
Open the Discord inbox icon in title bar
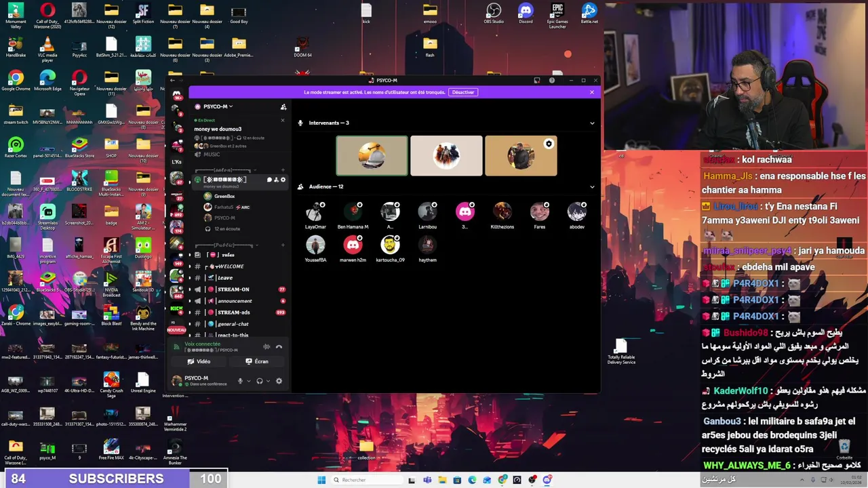tap(537, 81)
